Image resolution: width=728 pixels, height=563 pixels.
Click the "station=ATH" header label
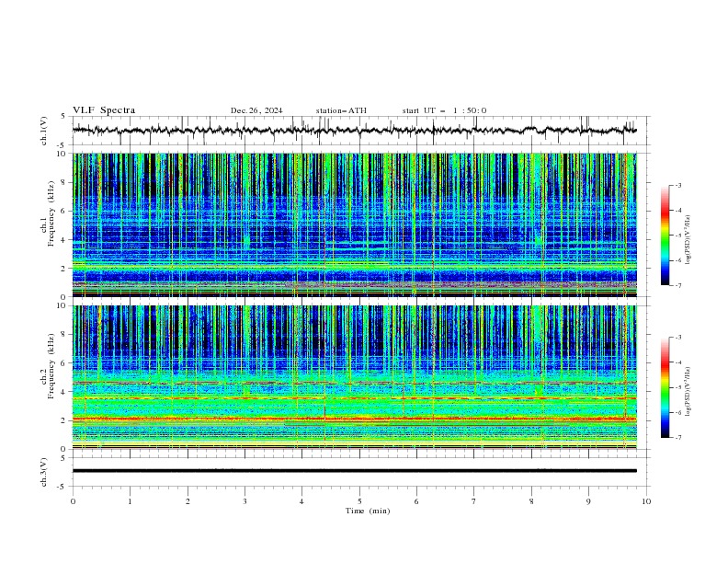[341, 110]
